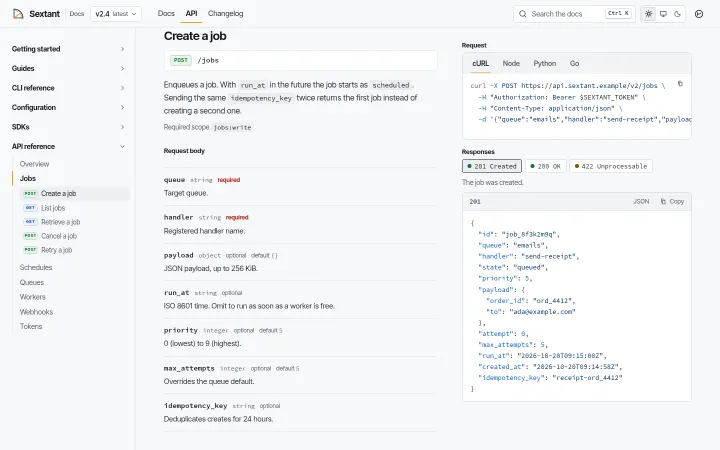This screenshot has width=720, height=450.
Task: Click the Docs label beside Sextant
Action: point(77,14)
